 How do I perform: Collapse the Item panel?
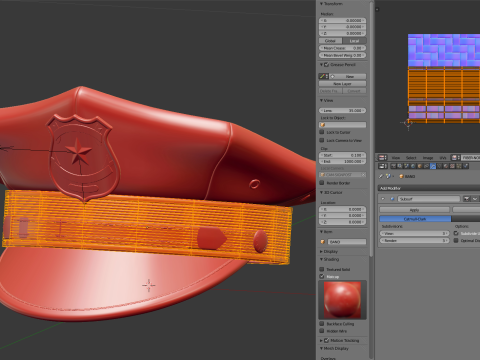322,231
